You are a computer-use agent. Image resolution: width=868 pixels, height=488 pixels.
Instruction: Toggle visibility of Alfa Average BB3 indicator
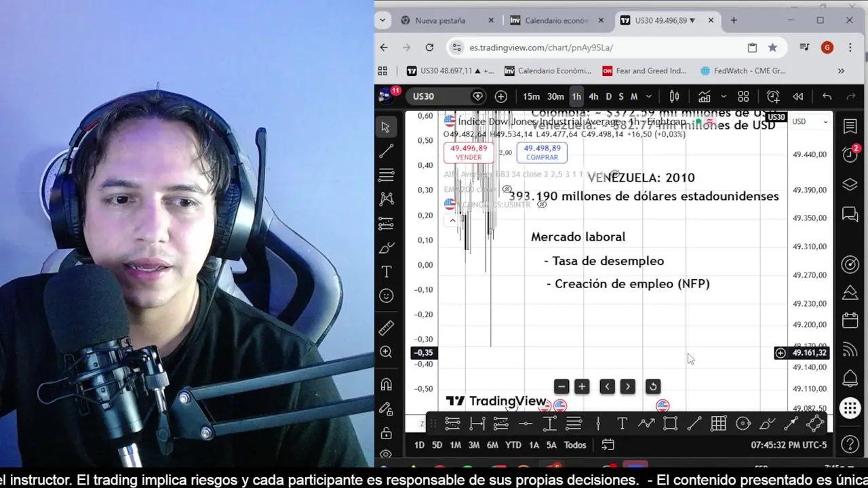614,174
